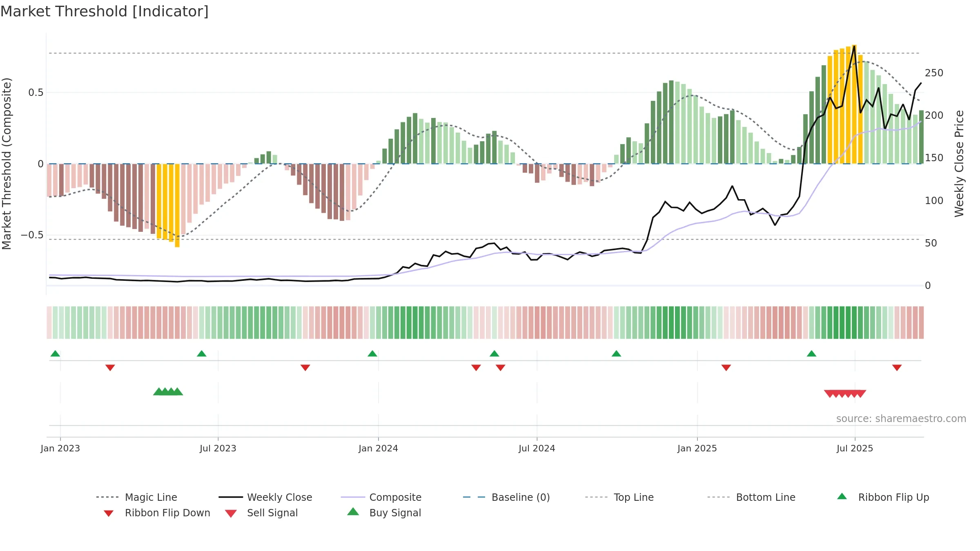Toggle the Sell Signal legend entry
Viewport: 980px width, 551px height.
pyautogui.click(x=261, y=513)
